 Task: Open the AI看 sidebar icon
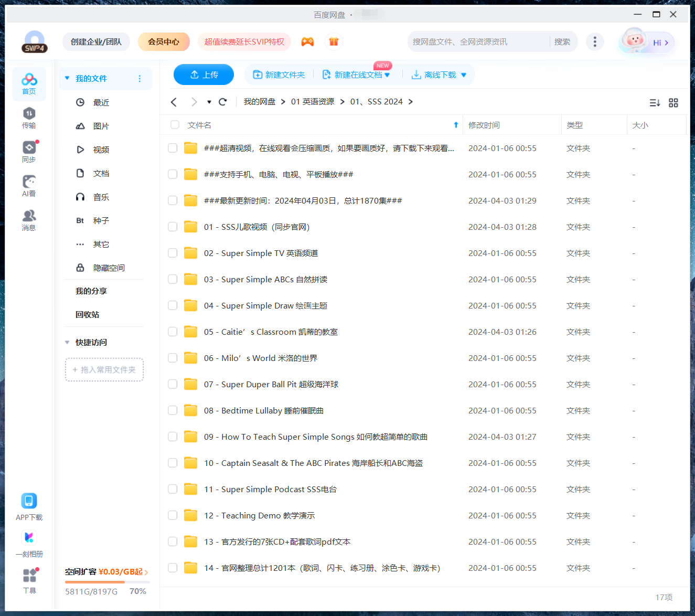tap(29, 186)
